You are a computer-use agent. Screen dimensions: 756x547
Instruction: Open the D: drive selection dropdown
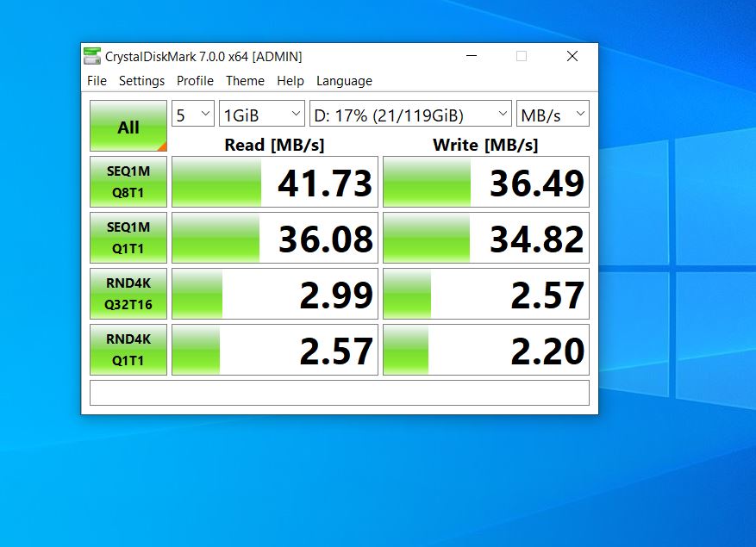tap(410, 114)
